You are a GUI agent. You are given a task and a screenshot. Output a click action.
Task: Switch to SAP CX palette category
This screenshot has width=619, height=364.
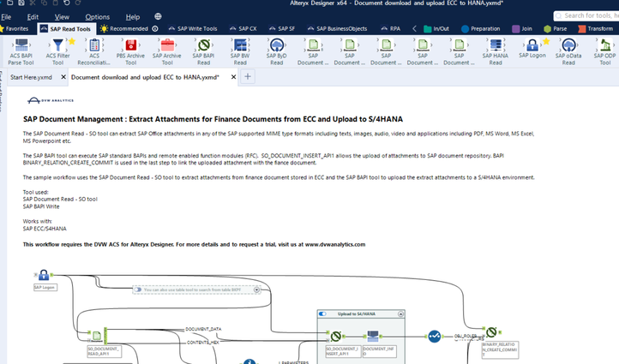243,28
